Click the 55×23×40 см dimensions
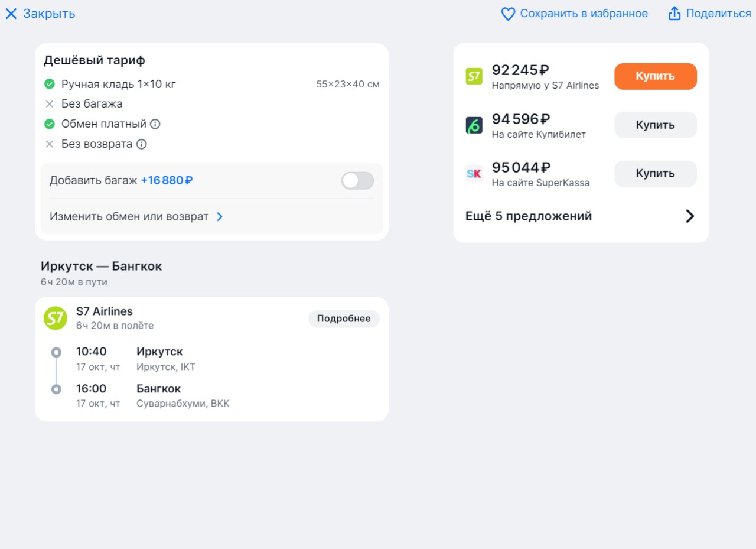 348,84
